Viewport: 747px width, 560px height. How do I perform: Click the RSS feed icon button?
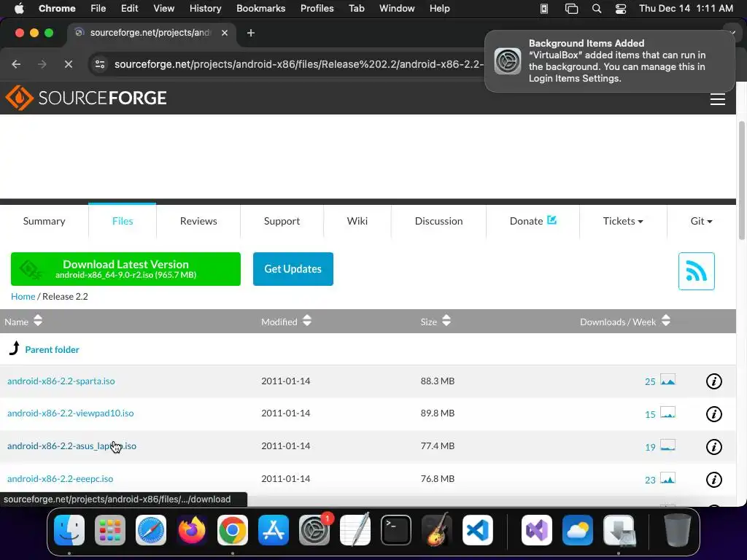pos(696,271)
